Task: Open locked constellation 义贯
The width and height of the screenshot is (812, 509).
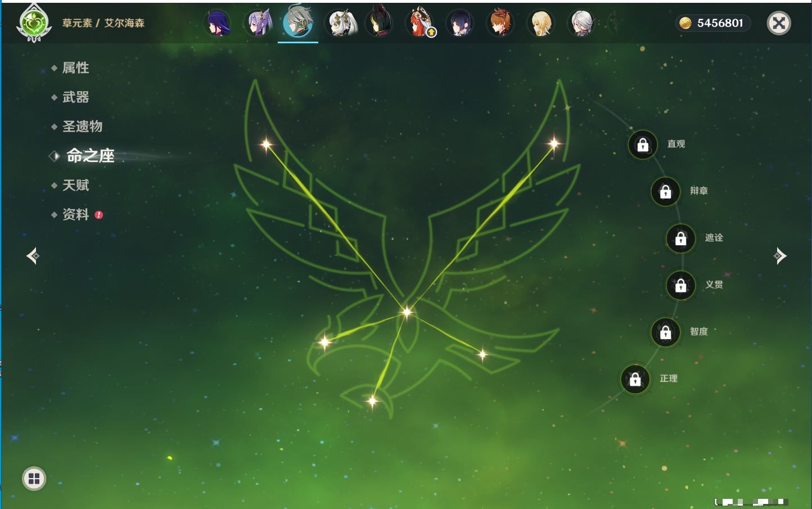Action: tap(680, 285)
